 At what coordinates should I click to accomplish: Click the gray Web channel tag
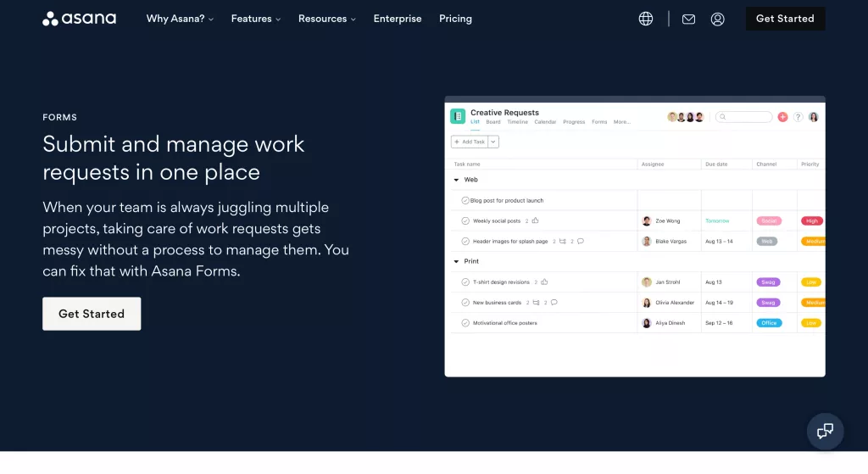click(766, 242)
